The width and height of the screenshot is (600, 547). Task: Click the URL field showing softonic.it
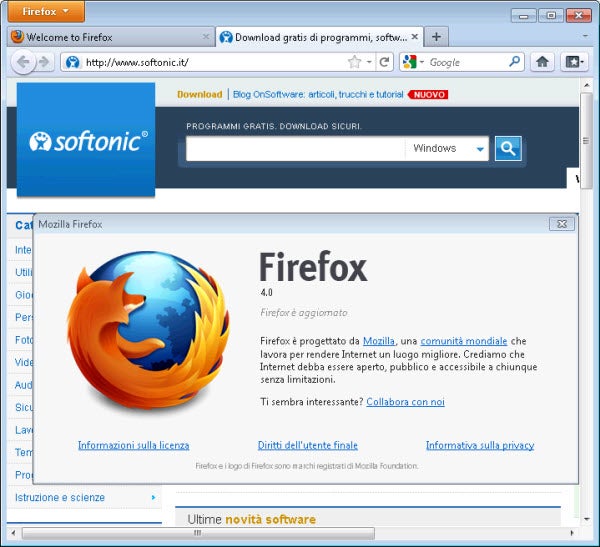214,62
